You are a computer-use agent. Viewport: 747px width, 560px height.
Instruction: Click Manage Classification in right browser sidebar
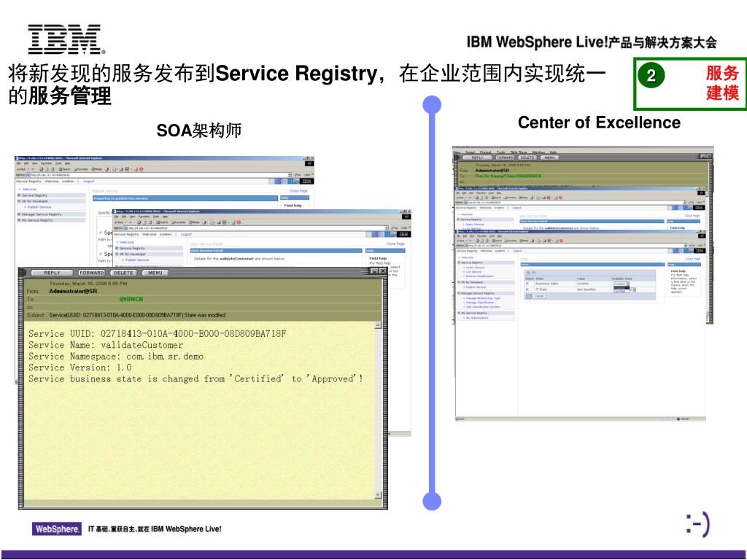click(480, 303)
